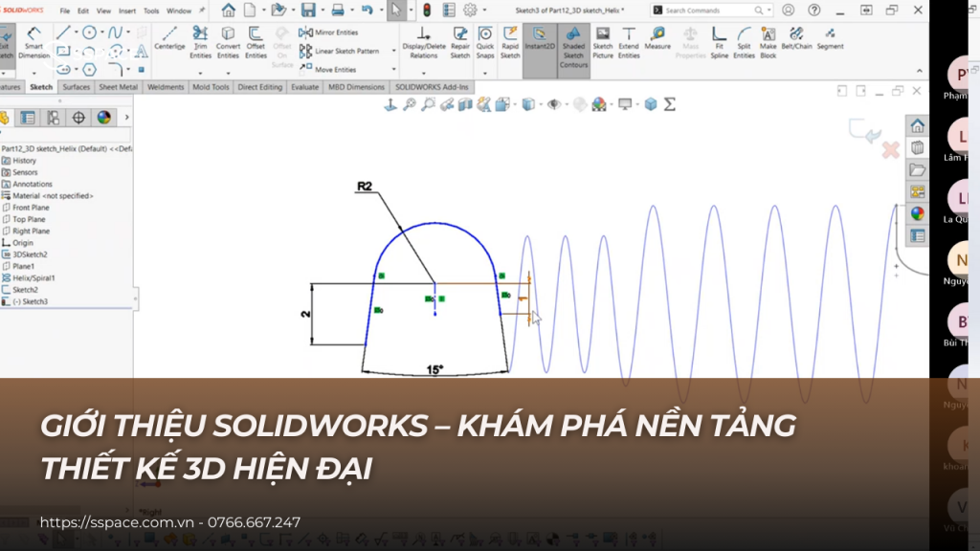Expand Move Entities dropdown arrow
Image resolution: width=980 pixels, height=551 pixels.
point(393,69)
